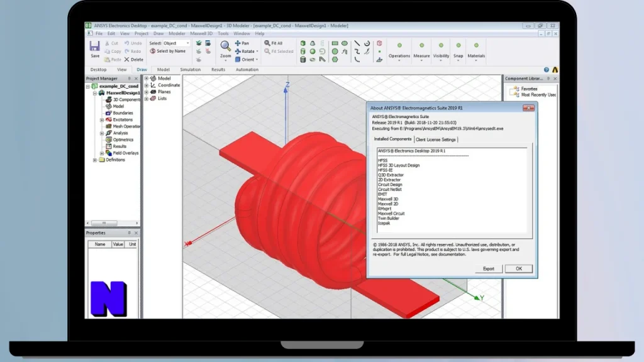Click Export in the About dialog
The height and width of the screenshot is (362, 644).
pos(488,268)
